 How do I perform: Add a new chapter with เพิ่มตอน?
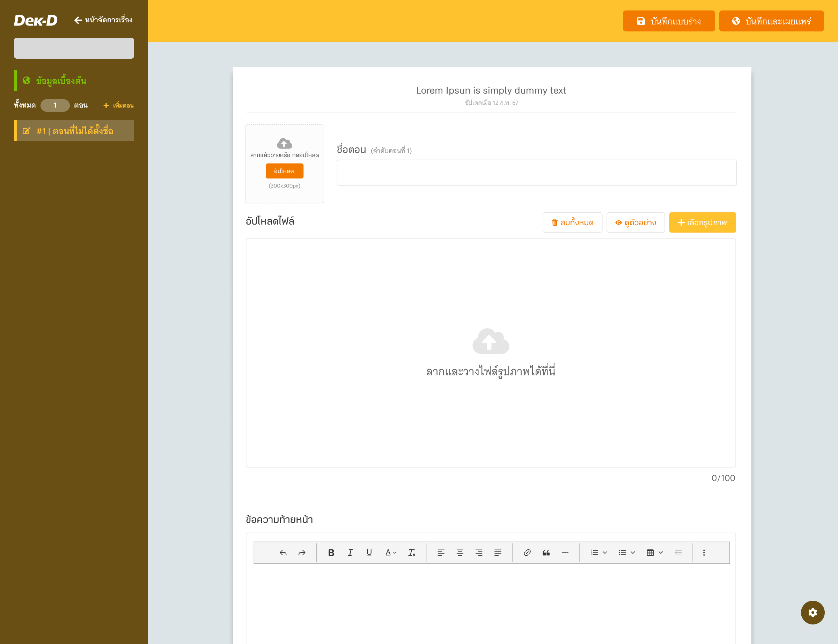click(x=118, y=105)
